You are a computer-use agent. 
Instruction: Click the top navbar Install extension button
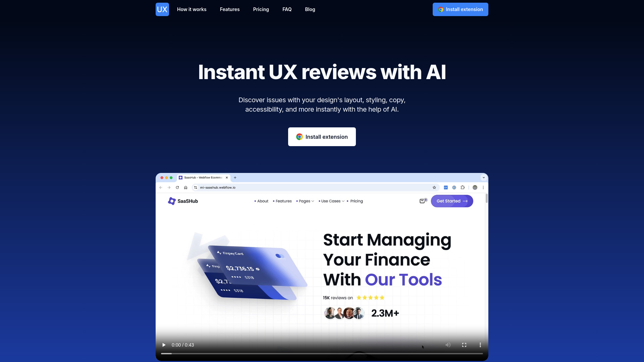tap(460, 9)
